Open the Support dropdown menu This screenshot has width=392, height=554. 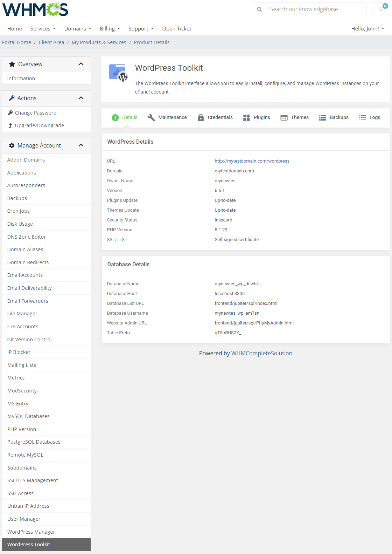[141, 29]
